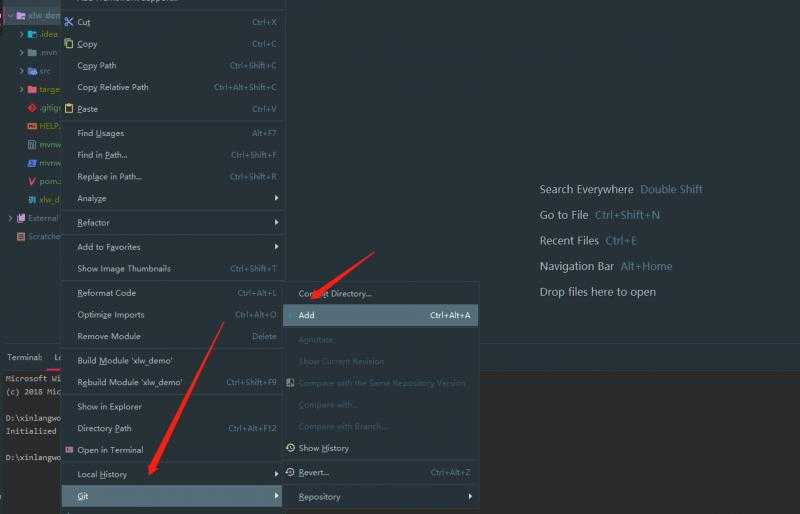Switch to the Terminal tab
This screenshot has width=800, height=514.
point(24,357)
